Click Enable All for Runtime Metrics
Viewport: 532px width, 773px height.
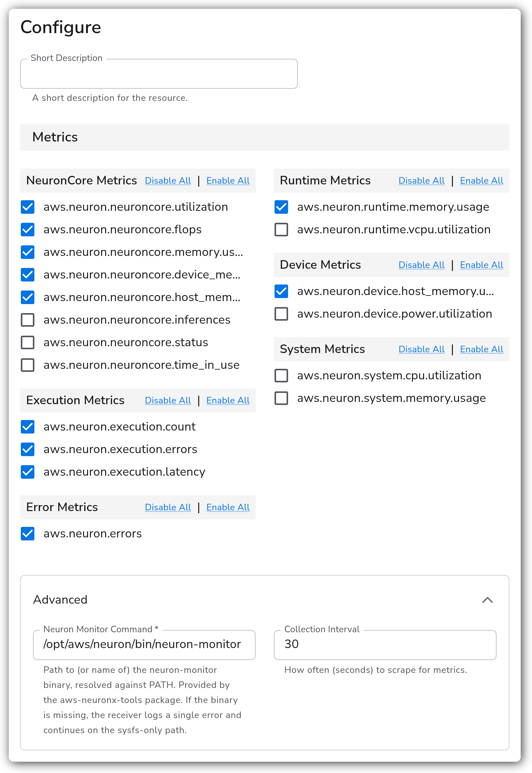[x=482, y=181]
